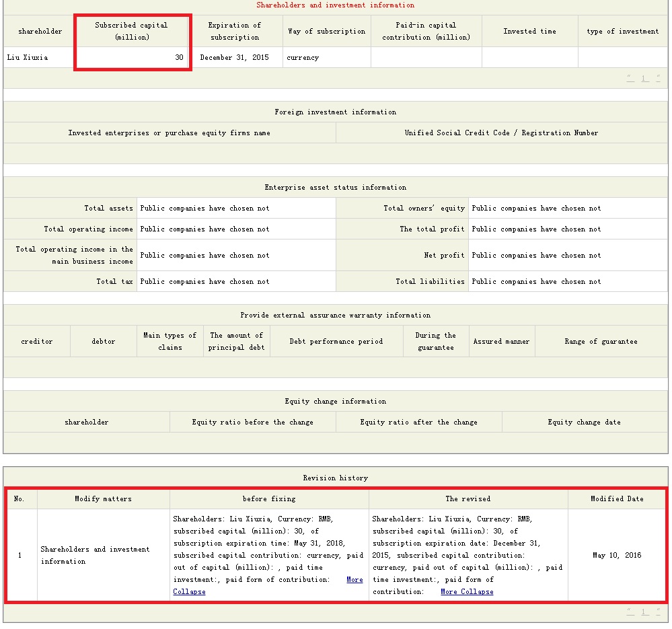672x629 pixels.
Task: Select the 'Liu Xiuxia' shareholder cell
Action: point(39,57)
